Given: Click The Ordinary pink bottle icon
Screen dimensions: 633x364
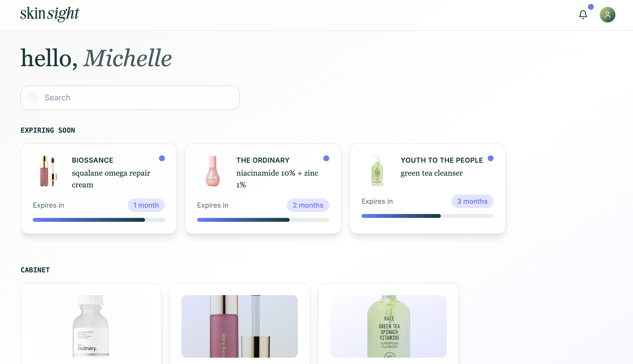Looking at the screenshot, I should (213, 171).
